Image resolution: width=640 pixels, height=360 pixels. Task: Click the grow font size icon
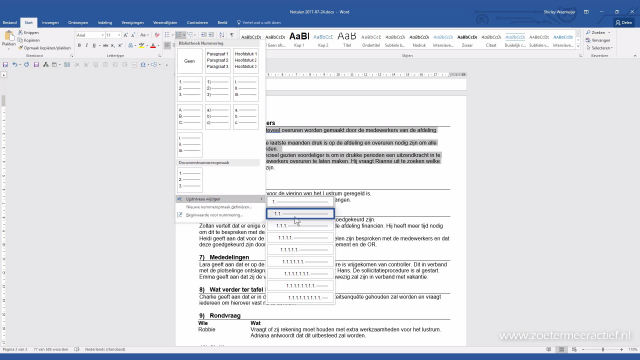pyautogui.click(x=126, y=35)
